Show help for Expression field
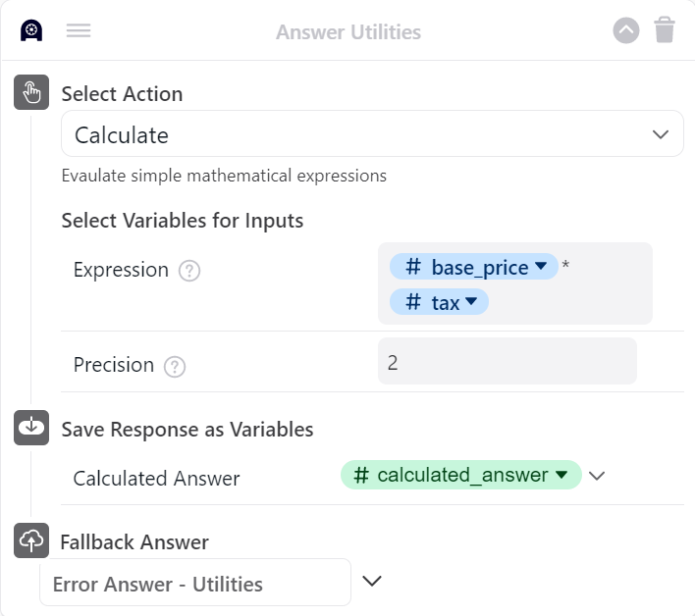Viewport: 695px width, 616px height. 189,271
